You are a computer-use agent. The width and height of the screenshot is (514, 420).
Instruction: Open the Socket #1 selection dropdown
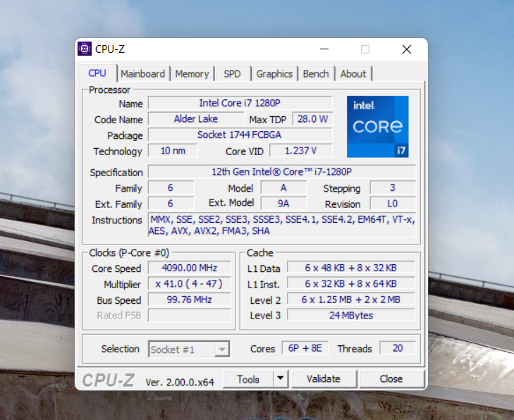click(189, 350)
